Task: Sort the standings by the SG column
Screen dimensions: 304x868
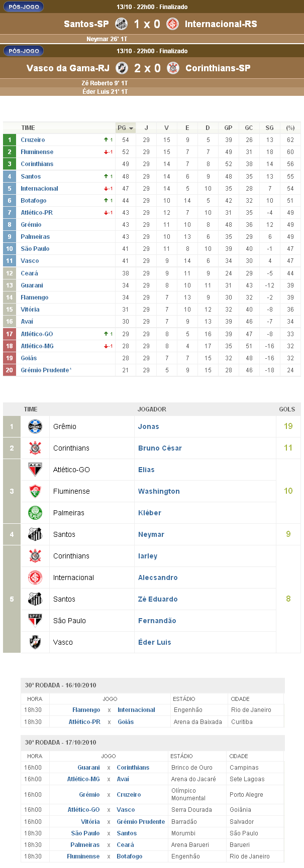Action: [270, 128]
